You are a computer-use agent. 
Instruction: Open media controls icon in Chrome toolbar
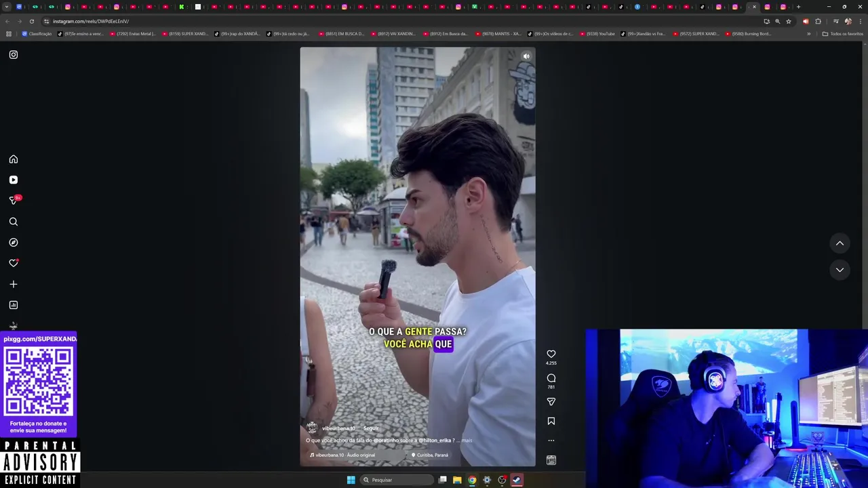click(835, 21)
